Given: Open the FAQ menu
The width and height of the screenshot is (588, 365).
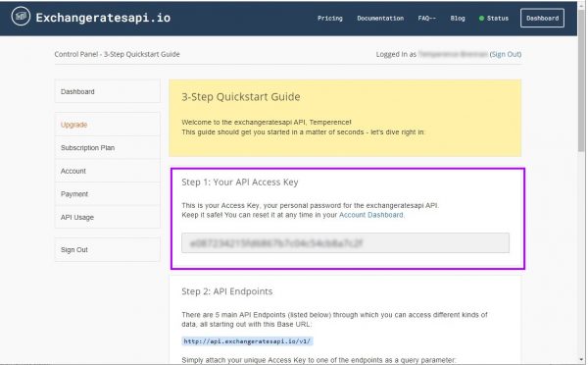Looking at the screenshot, I should point(426,18).
